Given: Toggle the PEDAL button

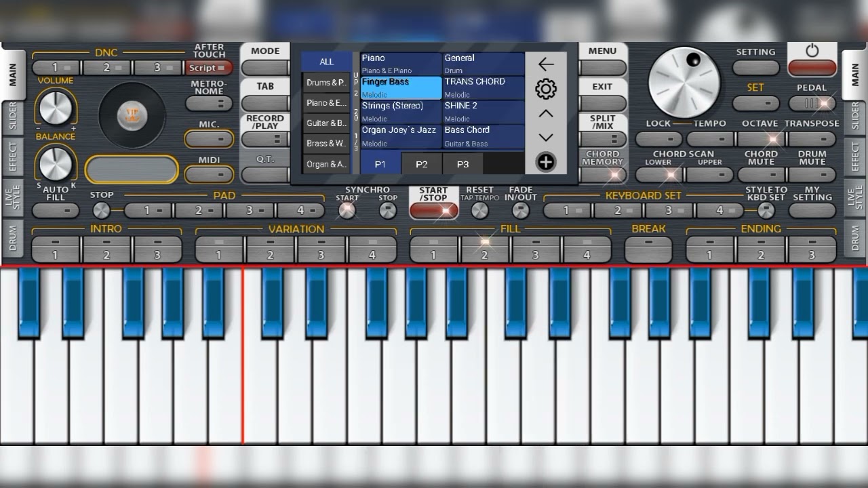Looking at the screenshot, I should click(812, 104).
